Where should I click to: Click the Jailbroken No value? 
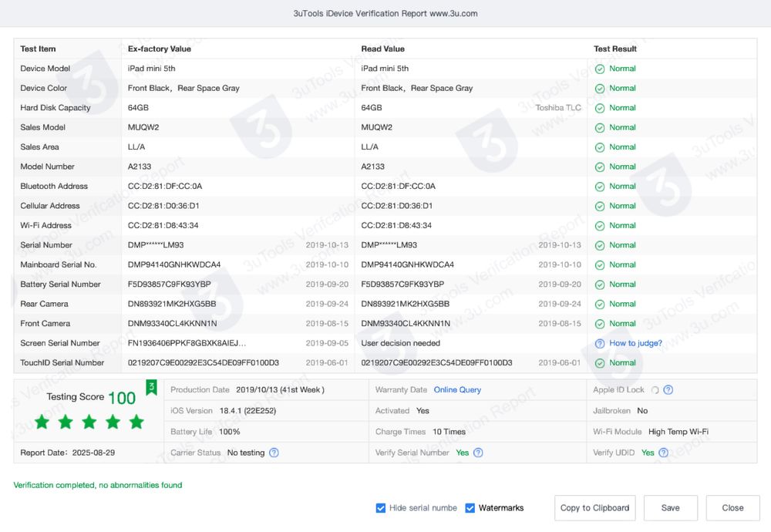click(x=642, y=410)
